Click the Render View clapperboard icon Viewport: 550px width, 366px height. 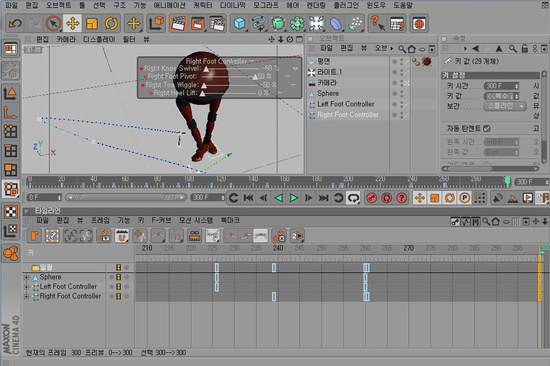[178, 24]
